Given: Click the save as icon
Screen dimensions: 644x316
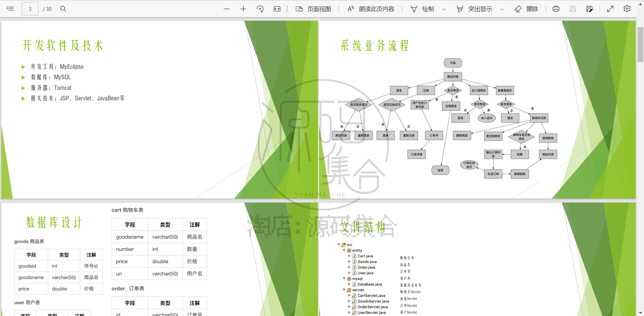Looking at the screenshot, I should [x=589, y=9].
